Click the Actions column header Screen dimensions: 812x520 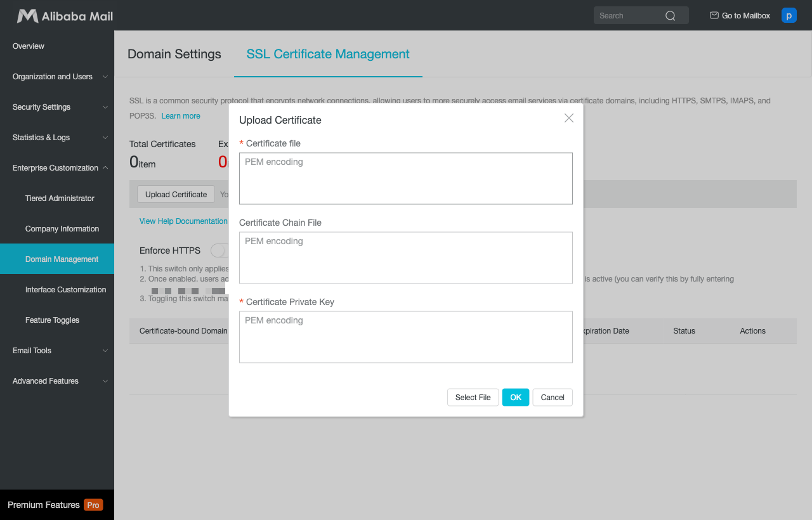[752, 331]
